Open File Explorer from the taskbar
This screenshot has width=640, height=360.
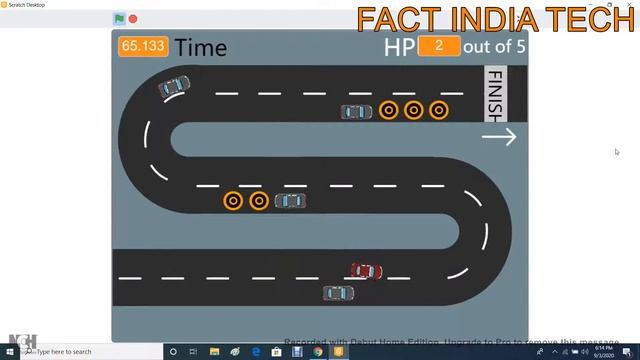214,352
